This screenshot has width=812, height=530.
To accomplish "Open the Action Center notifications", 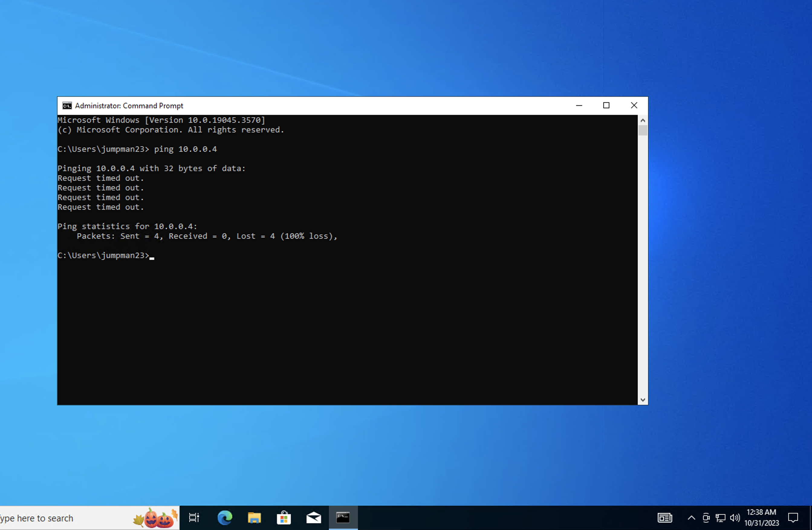I will (x=793, y=518).
